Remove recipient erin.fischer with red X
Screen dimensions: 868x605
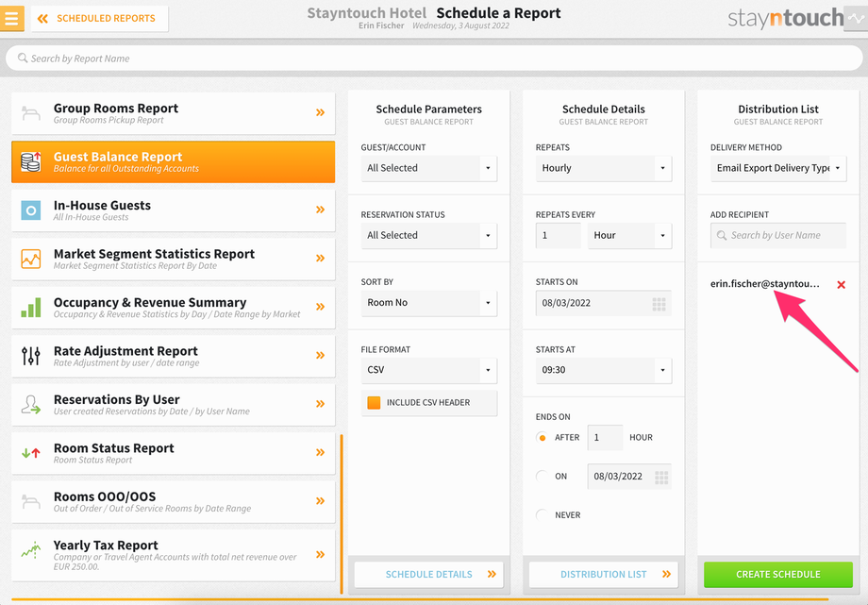[841, 285]
